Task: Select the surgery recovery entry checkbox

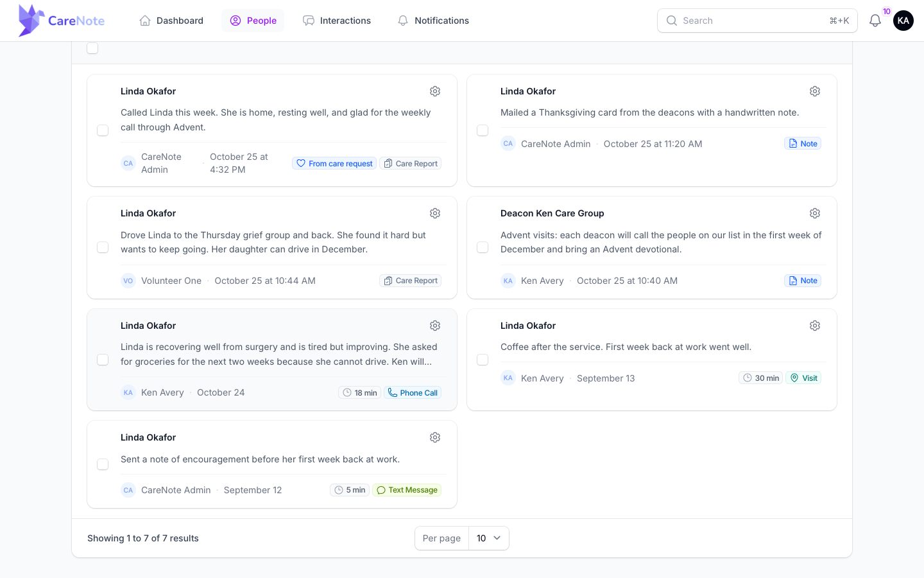Action: click(103, 360)
